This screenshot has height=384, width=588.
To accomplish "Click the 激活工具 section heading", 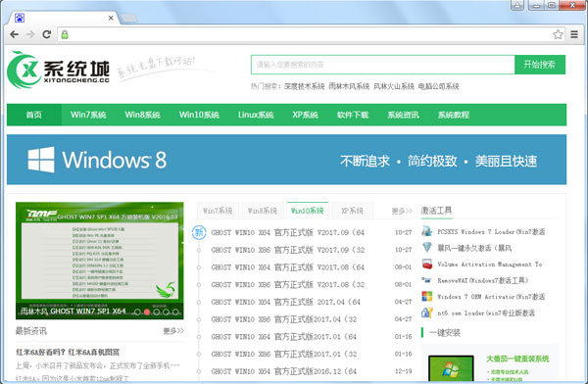I will (x=436, y=211).
